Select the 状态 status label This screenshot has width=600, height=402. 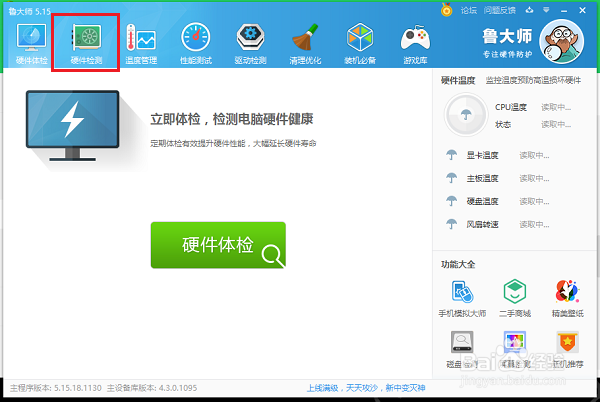pos(503,124)
